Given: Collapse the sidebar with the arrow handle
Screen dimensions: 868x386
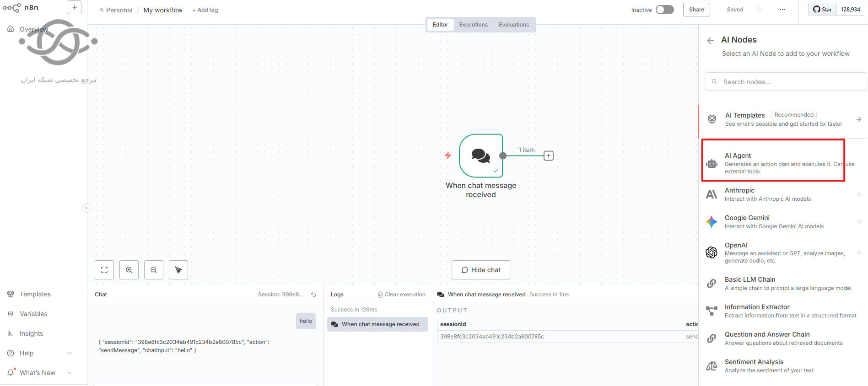Looking at the screenshot, I should pyautogui.click(x=87, y=208).
